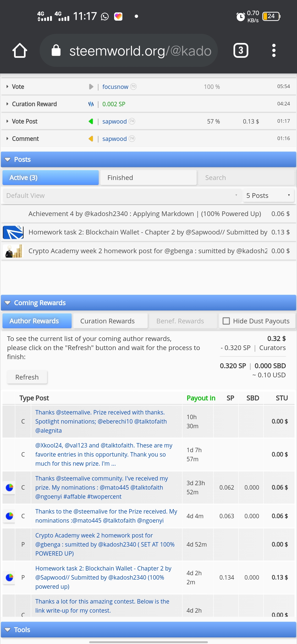Viewport: 297px width, 644px height.
Task: Open the Blockchain Wallet homework post thumbnail
Action: tap(13, 232)
